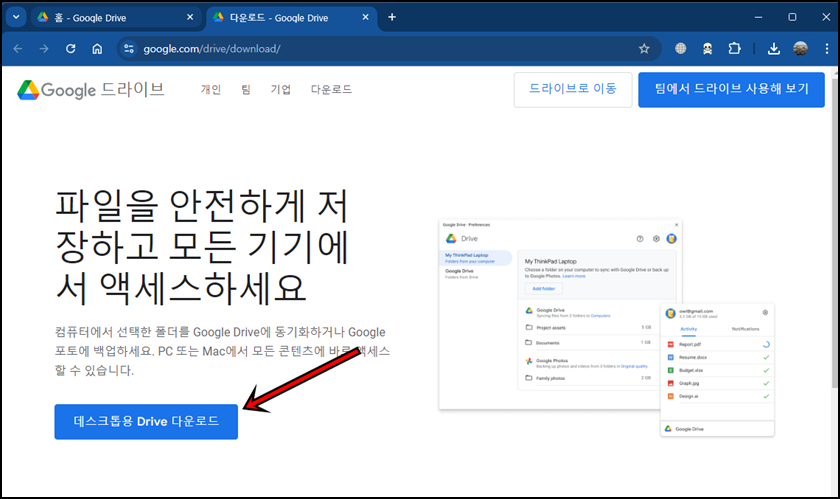Screen dimensions: 840x499
Task: Open the 다운로드 navigation item
Action: pos(331,90)
